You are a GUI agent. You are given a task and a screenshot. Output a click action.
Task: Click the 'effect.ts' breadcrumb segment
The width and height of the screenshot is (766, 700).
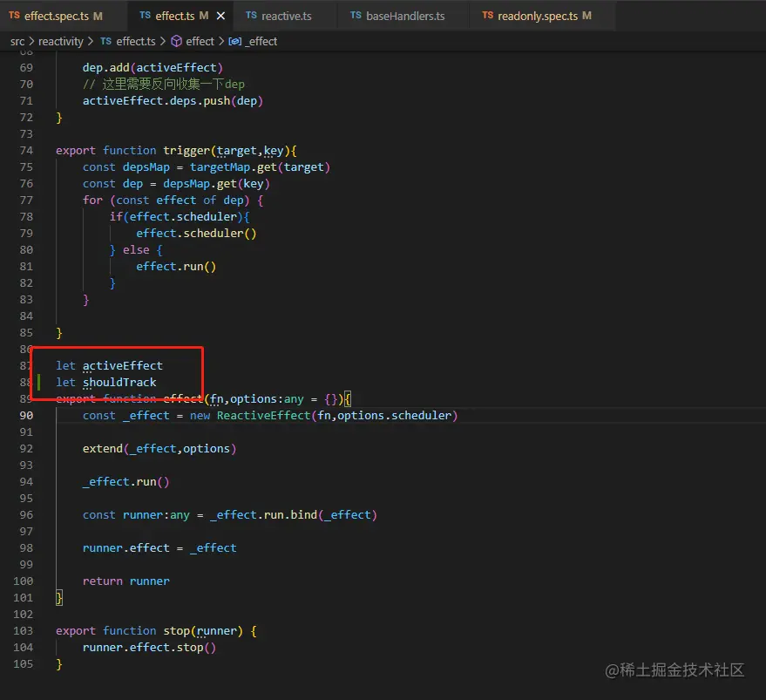(x=135, y=42)
